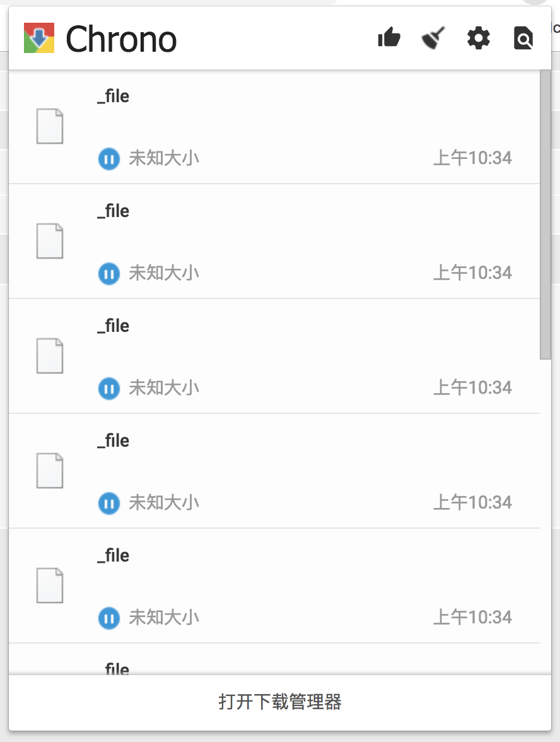Click the third download's file icon
The height and width of the screenshot is (742, 560).
50,356
